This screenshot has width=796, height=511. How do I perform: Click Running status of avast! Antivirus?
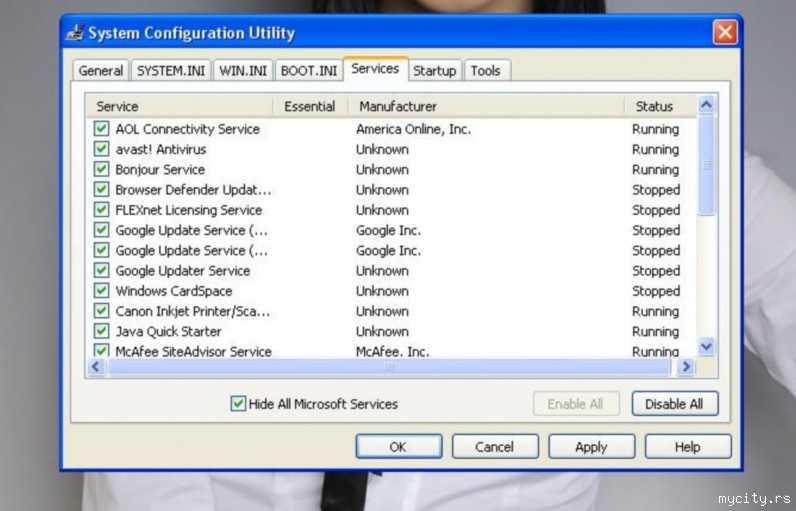coord(655,149)
